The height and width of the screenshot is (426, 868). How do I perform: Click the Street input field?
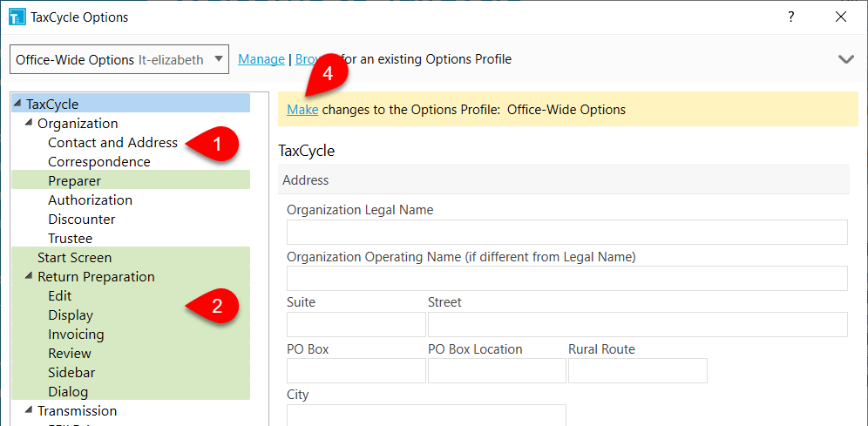637,325
